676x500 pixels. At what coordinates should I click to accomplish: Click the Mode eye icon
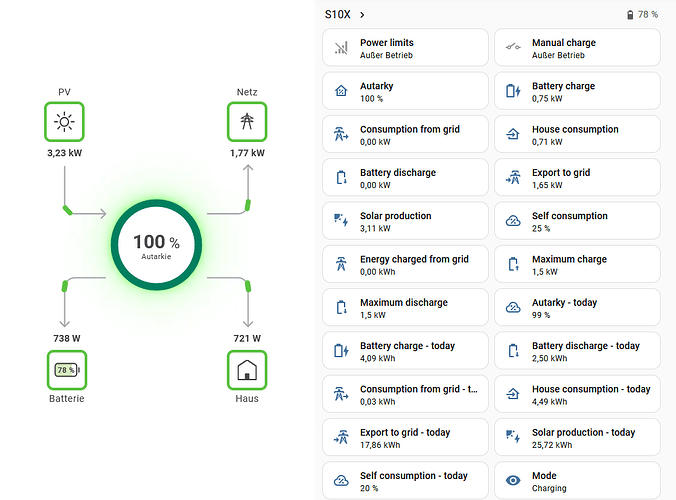(513, 480)
